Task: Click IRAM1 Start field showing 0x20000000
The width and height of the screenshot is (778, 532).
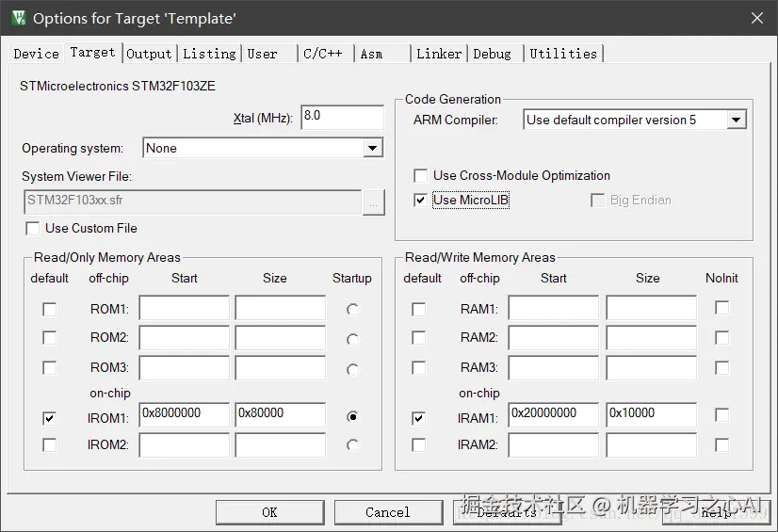Action: (553, 415)
